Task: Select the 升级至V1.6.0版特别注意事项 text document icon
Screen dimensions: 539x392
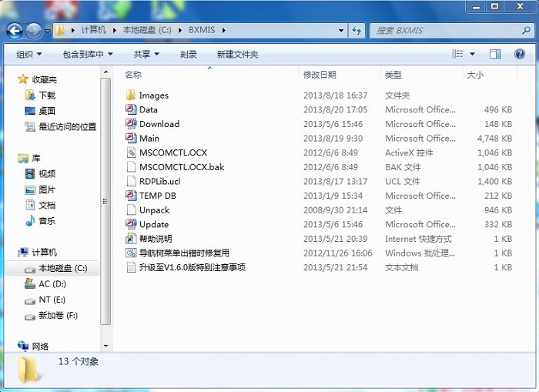Action: pos(131,267)
